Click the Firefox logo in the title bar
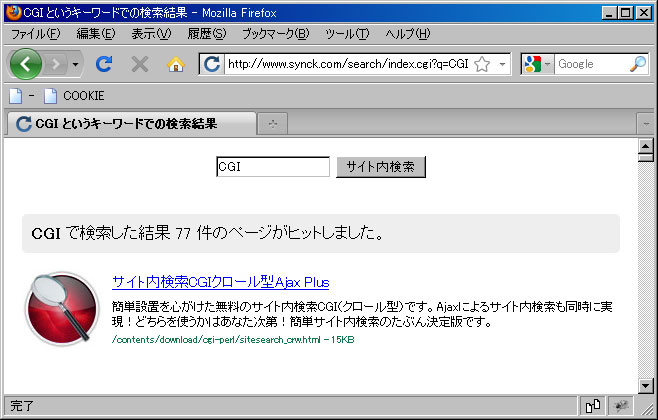 [14, 13]
